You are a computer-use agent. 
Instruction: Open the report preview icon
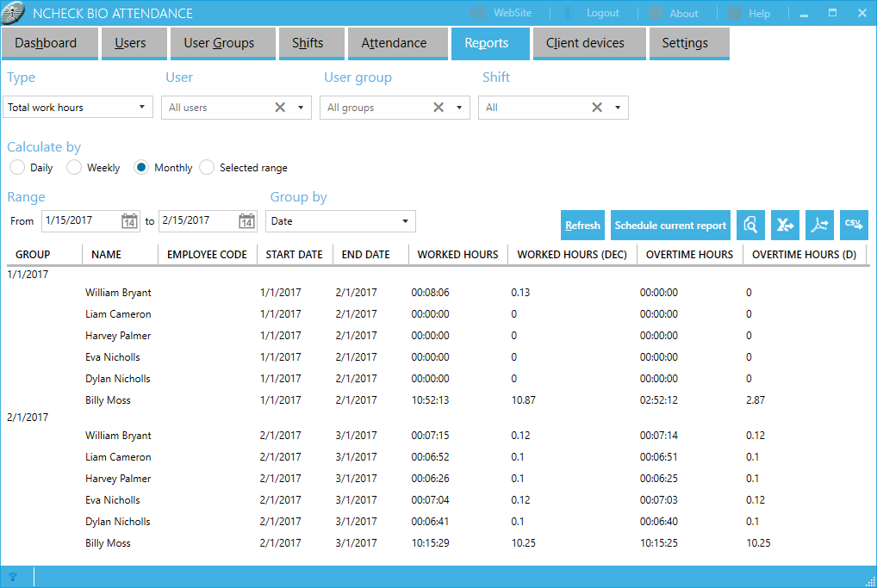click(x=750, y=226)
